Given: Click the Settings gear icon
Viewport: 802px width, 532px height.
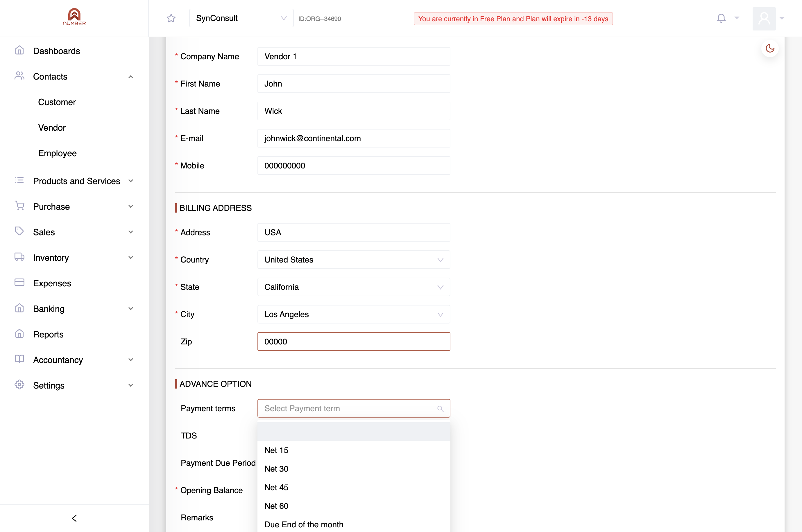Looking at the screenshot, I should [x=19, y=384].
